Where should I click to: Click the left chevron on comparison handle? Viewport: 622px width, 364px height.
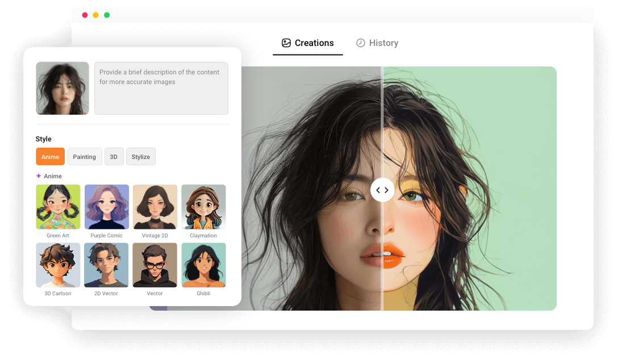[379, 190]
